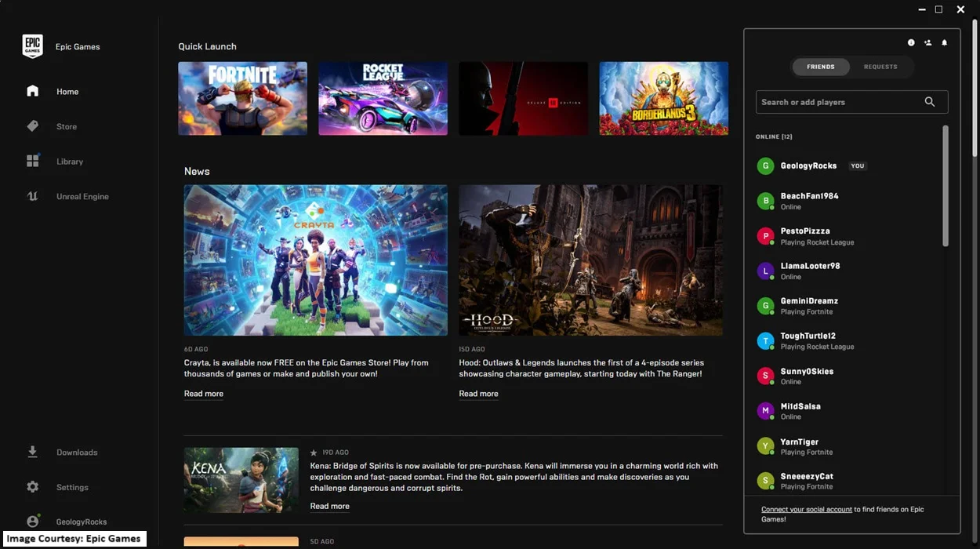Image resolution: width=980 pixels, height=549 pixels.
Task: Click the party info icon above the Friends panel
Action: coord(911,42)
